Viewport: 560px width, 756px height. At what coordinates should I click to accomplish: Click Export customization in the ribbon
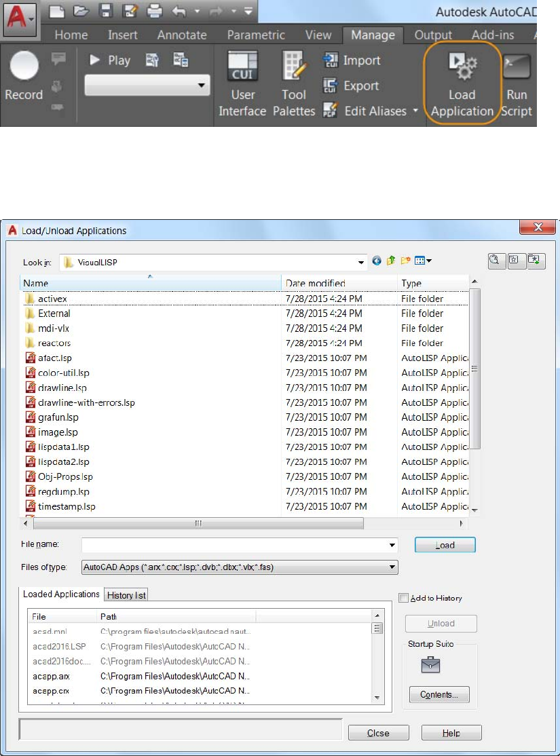(x=351, y=86)
